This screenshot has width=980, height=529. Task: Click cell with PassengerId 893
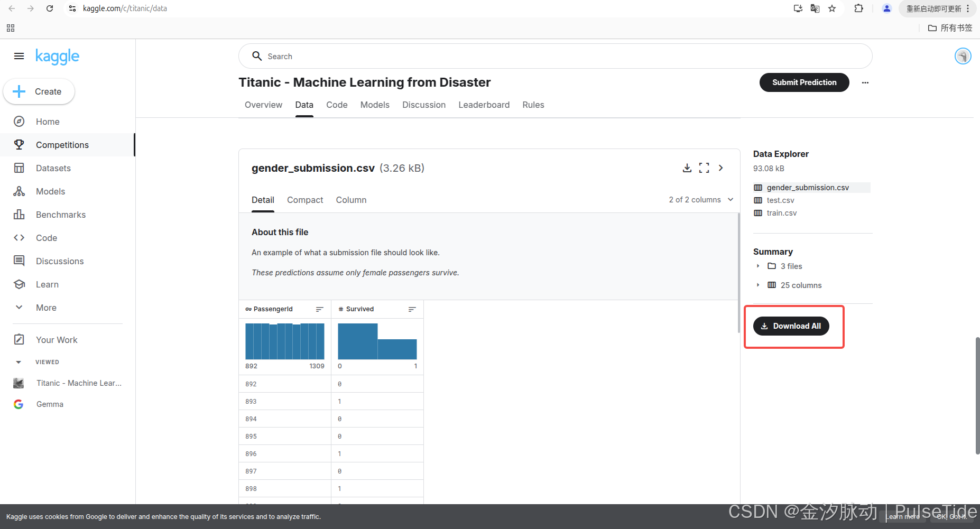[285, 401]
